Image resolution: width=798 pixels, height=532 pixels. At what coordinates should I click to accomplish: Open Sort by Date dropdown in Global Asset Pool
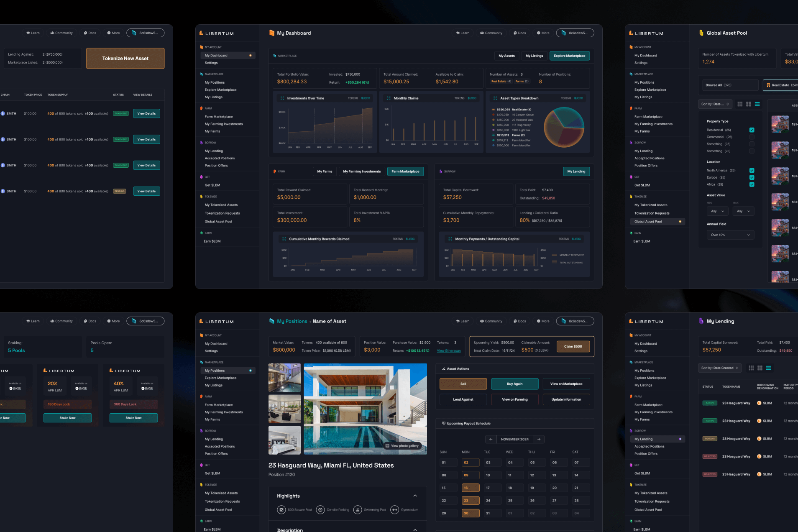point(715,104)
